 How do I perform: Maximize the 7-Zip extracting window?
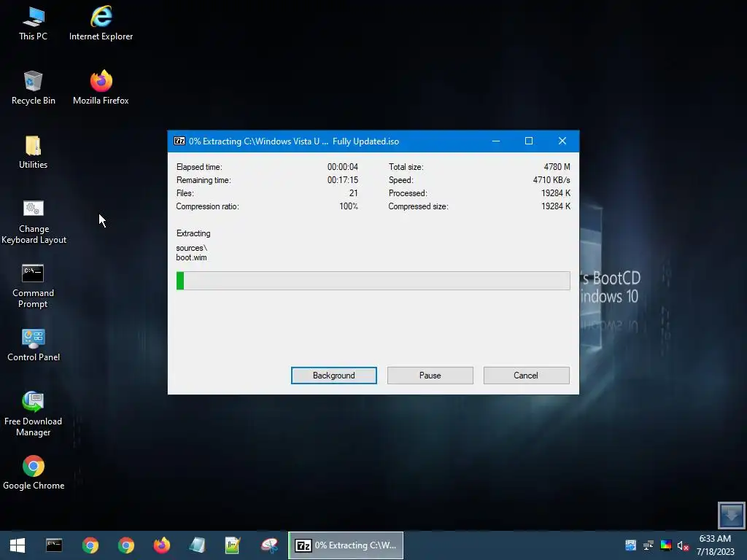click(529, 141)
